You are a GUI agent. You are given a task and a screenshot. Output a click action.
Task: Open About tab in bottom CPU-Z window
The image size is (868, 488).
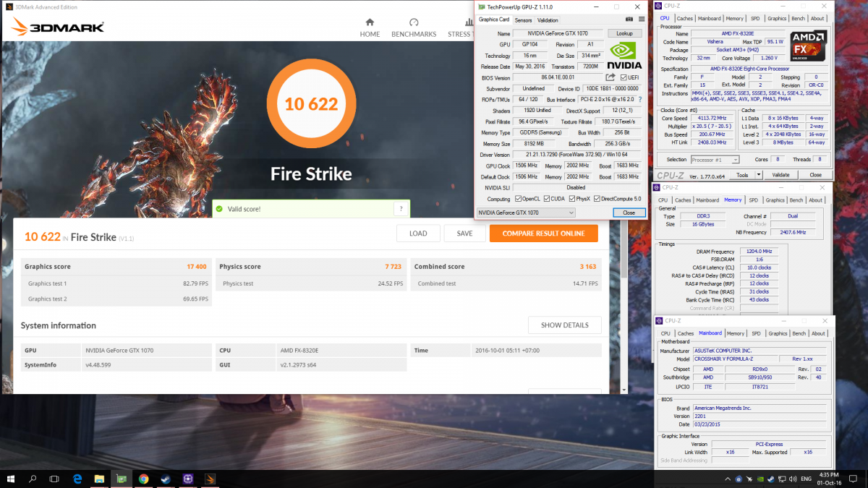tap(818, 333)
